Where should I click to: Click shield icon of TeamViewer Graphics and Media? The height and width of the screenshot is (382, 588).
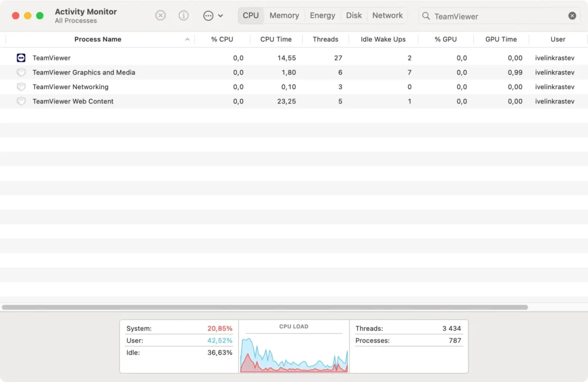(21, 72)
